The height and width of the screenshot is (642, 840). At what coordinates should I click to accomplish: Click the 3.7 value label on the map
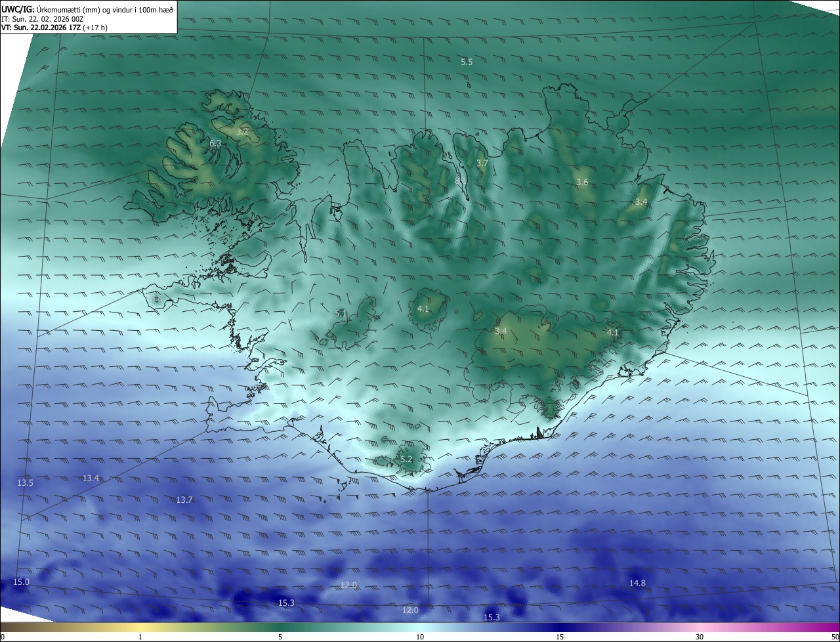pos(482,163)
